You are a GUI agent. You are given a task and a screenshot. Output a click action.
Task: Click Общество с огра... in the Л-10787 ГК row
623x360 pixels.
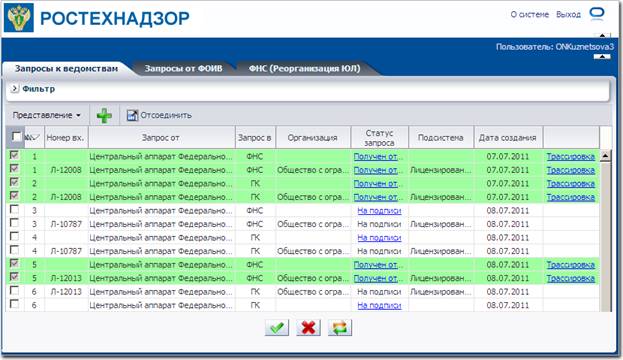(x=313, y=251)
